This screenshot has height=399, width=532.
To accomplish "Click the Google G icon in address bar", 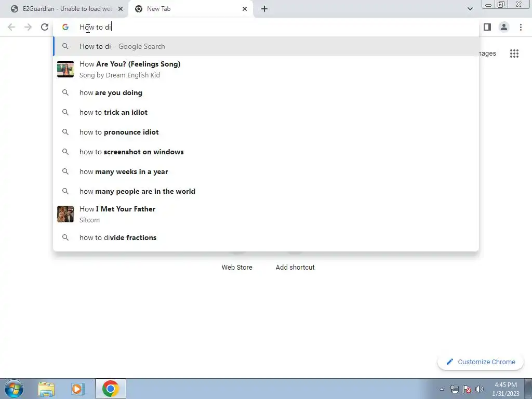I will pos(65,27).
